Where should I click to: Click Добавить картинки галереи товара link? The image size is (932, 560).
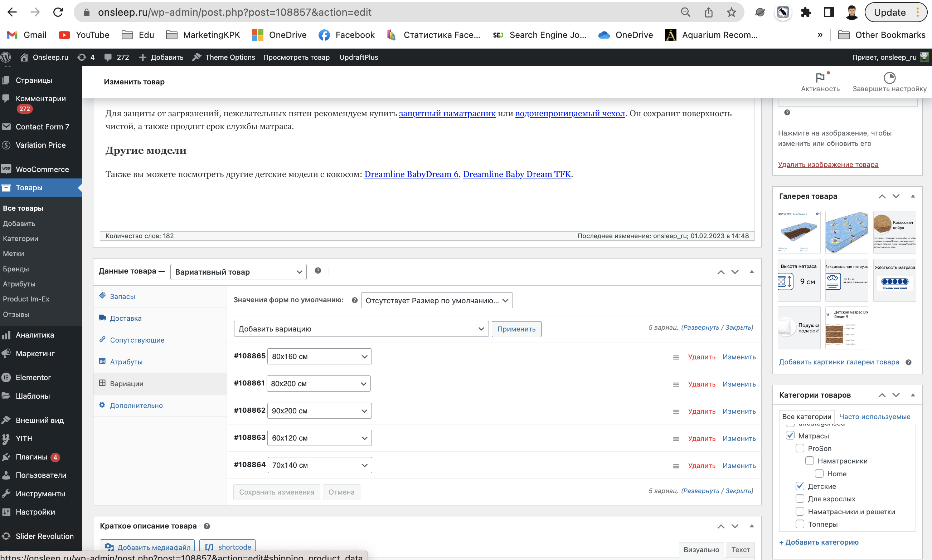(839, 362)
